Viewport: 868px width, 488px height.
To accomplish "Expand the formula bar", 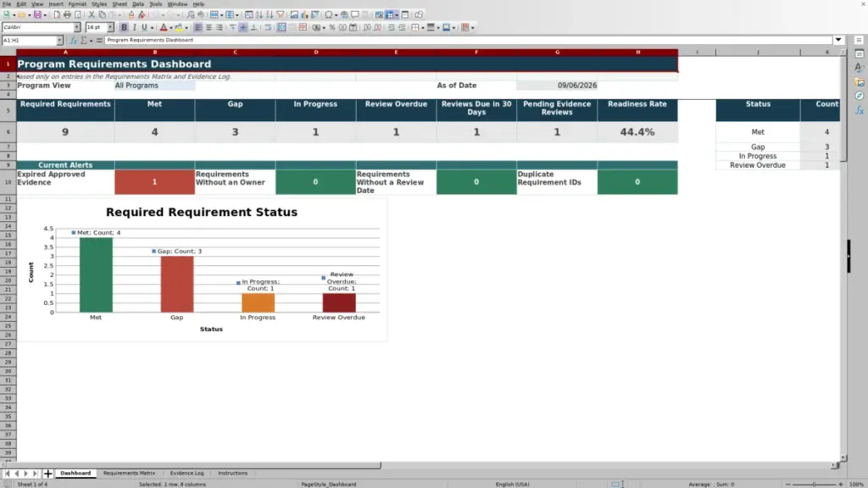I will pyautogui.click(x=838, y=40).
